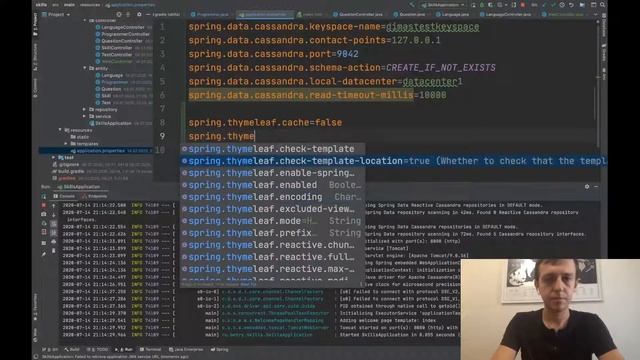Choose spring.thymeleaf.enabled completion
Image resolution: width=640 pixels, height=360 pixels.
click(273, 185)
